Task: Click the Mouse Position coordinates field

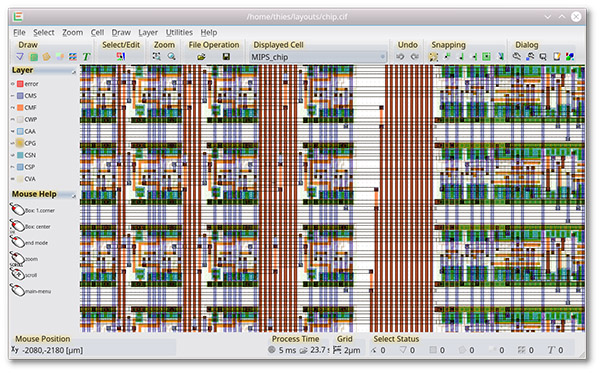Action: pos(93,350)
